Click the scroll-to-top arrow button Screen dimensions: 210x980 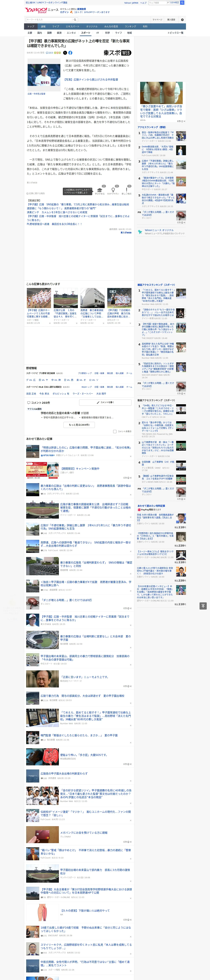(203, 606)
